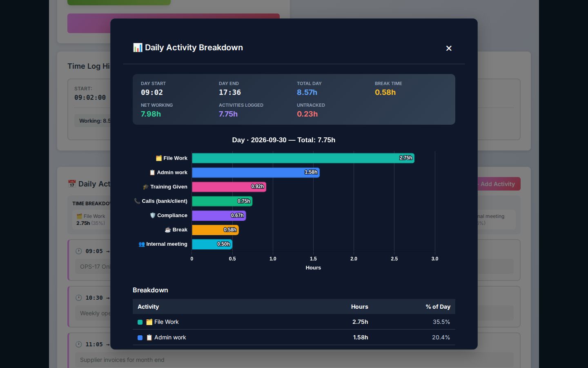Click the Training Given graduation cap icon
The width and height of the screenshot is (588, 368).
[x=146, y=187]
